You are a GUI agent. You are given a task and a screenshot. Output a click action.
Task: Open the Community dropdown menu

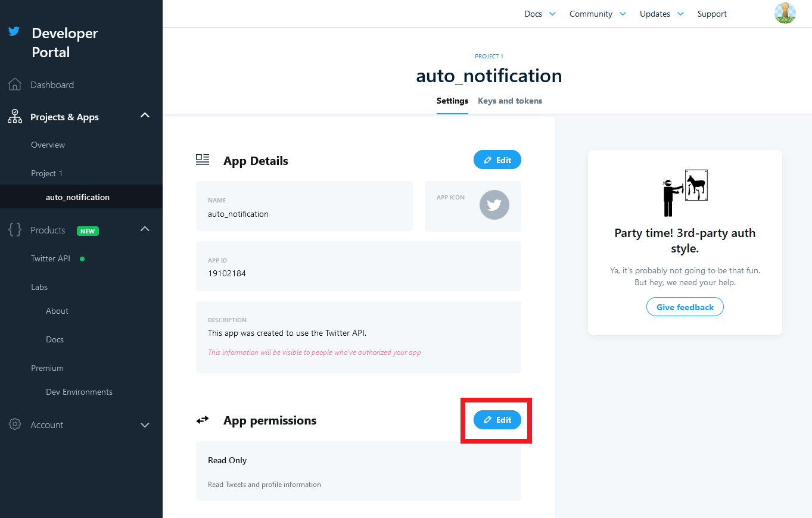tap(598, 14)
